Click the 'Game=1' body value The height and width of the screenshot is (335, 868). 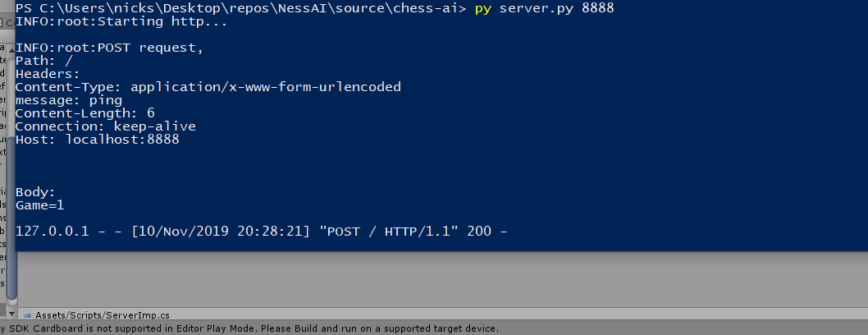40,205
